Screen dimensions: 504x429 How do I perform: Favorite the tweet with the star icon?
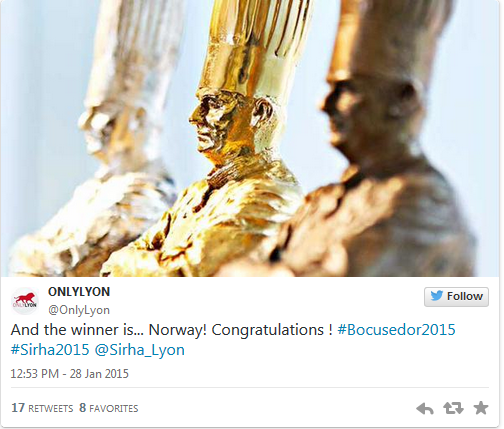[x=481, y=408]
